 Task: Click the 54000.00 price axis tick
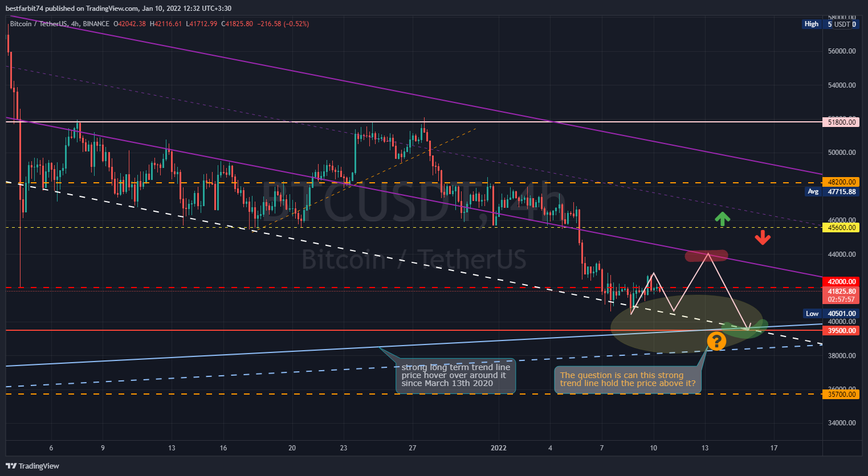842,85
